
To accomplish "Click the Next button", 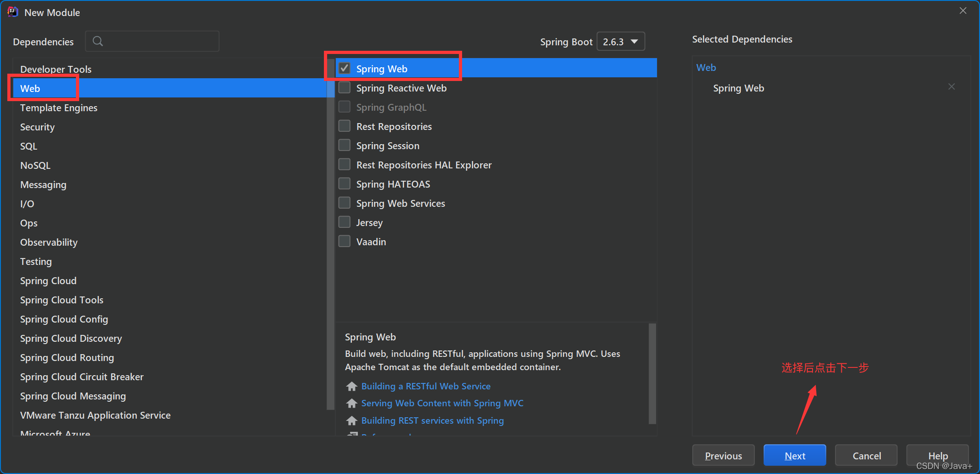I will point(795,455).
